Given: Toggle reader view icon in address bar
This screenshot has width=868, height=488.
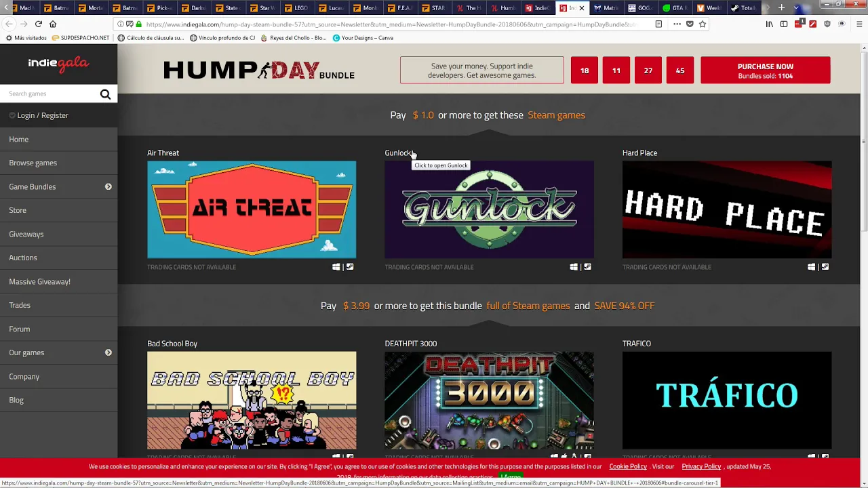Looking at the screenshot, I should 658,24.
